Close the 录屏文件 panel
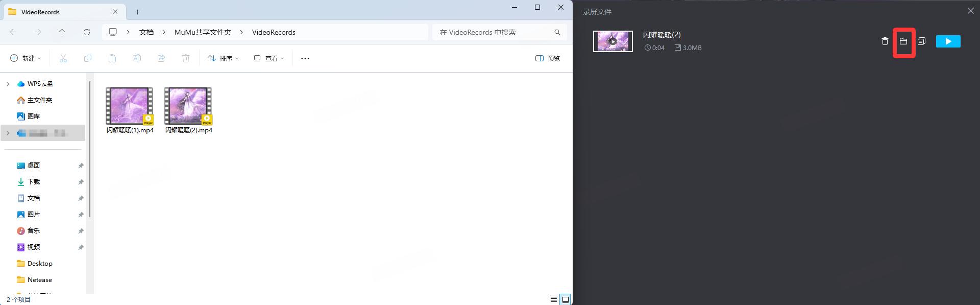This screenshot has height=305, width=980. tap(970, 11)
